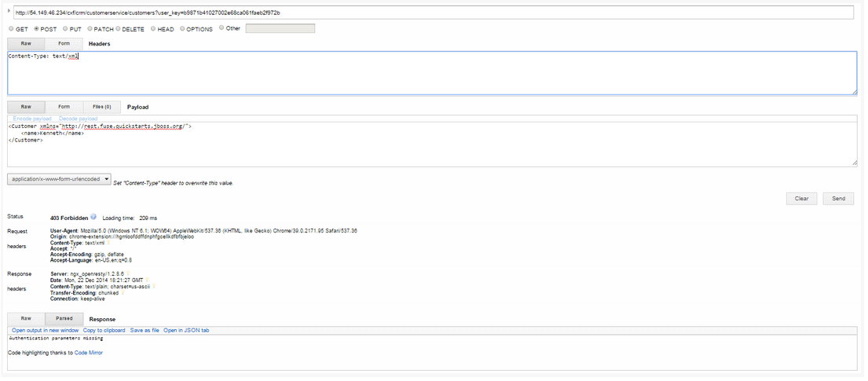Click Decode payload link
This screenshot has height=381, width=868.
(78, 119)
